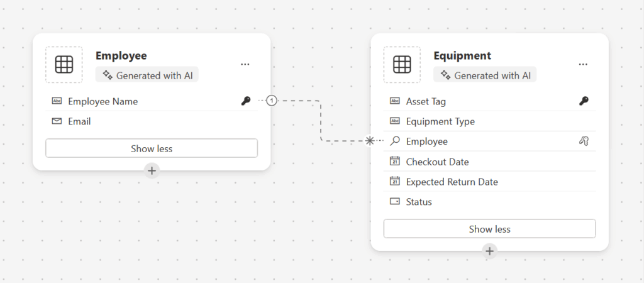
Task: Select the Email column row
Action: [152, 121]
